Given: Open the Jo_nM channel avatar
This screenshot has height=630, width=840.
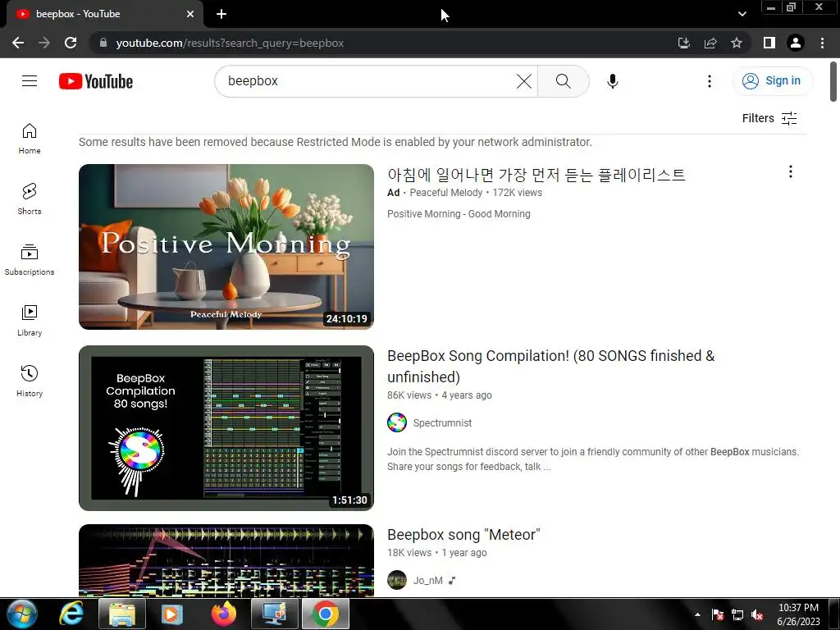Looking at the screenshot, I should (x=397, y=580).
